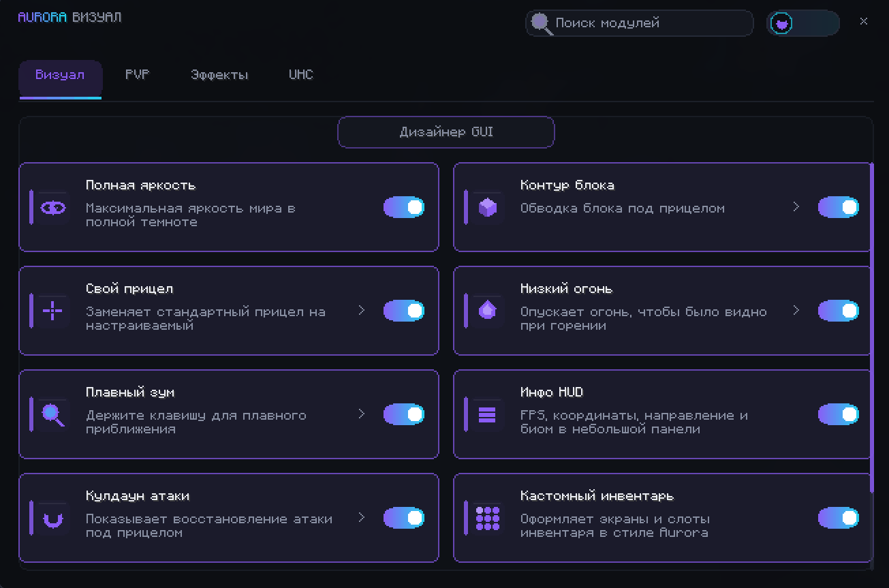Focus the Поиск модулей search field
Viewport: 889px width, 588px height.
640,23
